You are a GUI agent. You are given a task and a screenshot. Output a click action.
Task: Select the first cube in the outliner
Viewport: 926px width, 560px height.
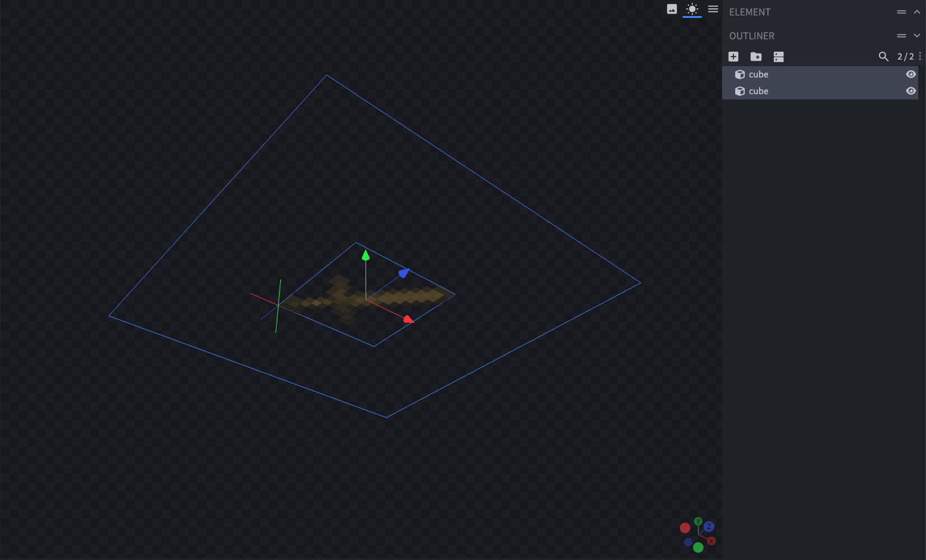pos(820,74)
